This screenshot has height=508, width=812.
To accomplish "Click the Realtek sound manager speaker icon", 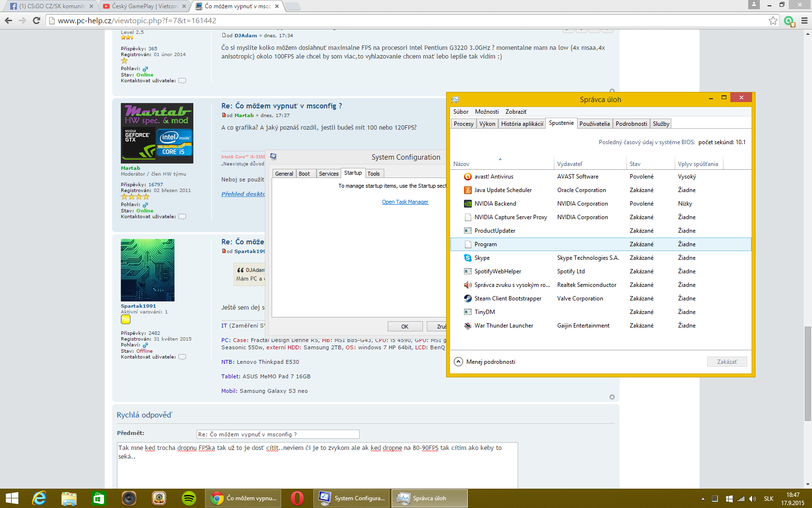I will (x=467, y=285).
